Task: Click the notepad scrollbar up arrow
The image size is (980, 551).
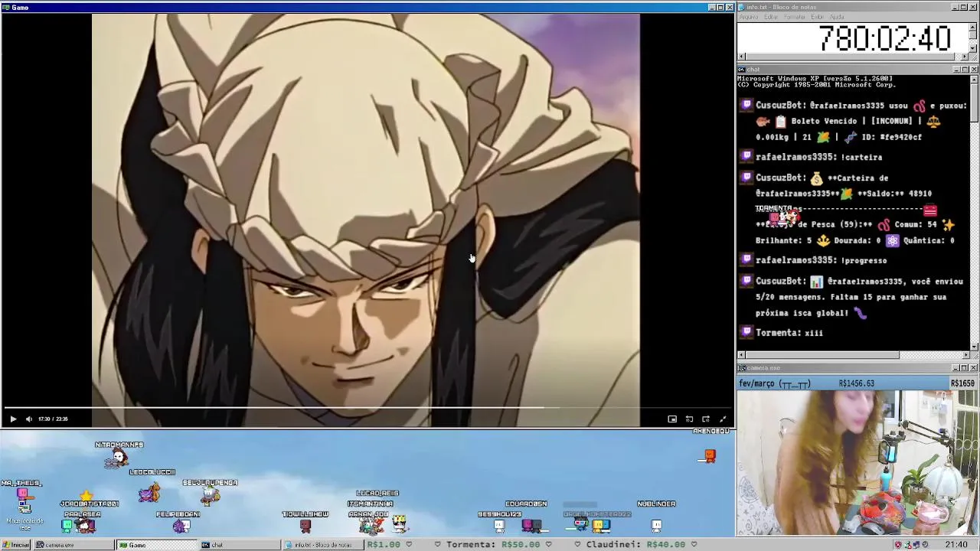Action: tap(973, 27)
